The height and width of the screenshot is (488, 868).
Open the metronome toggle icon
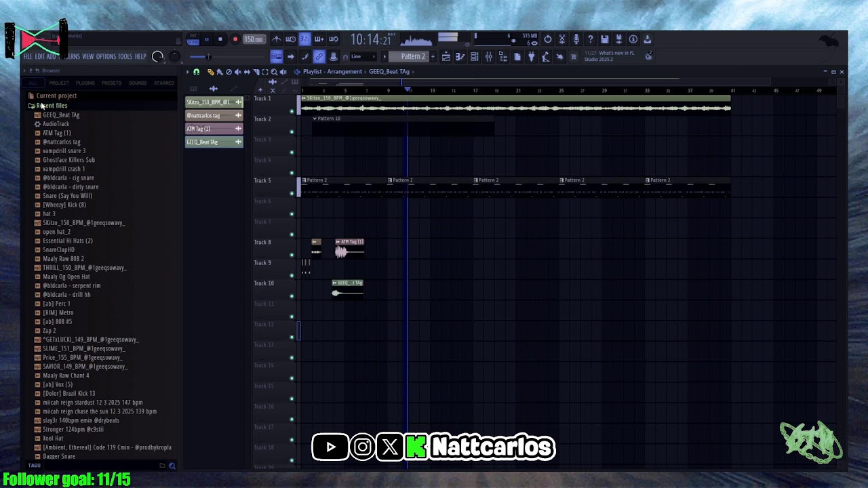pyautogui.click(x=276, y=39)
